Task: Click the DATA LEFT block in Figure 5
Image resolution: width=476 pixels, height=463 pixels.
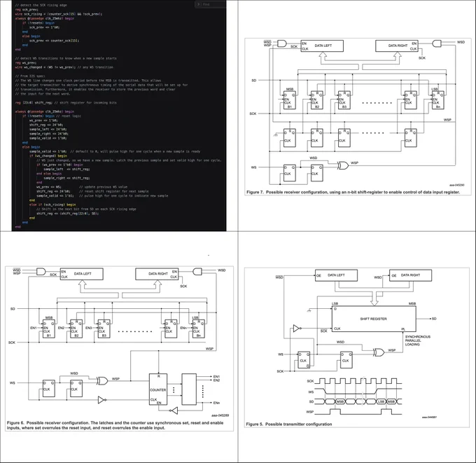Action: pyautogui.click(x=336, y=275)
